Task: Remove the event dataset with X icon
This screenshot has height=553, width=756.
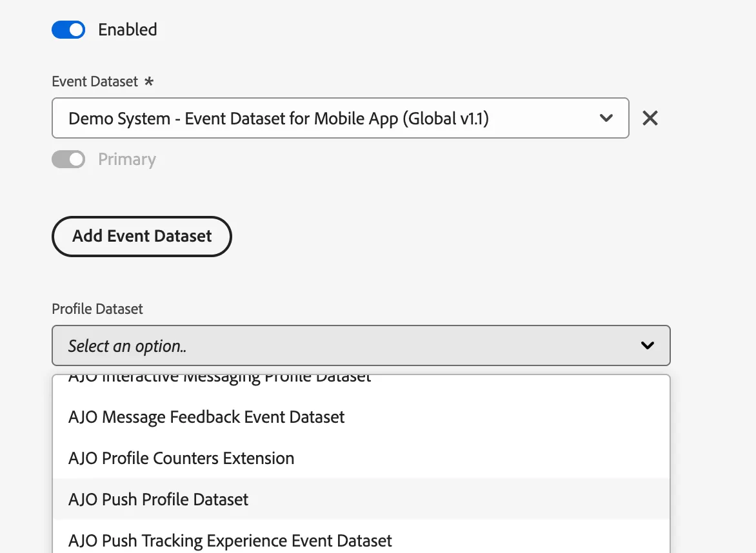Action: coord(650,118)
